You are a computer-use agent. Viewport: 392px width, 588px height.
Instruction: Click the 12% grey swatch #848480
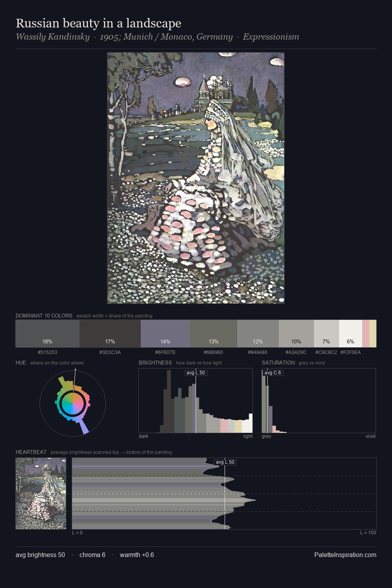[258, 334]
